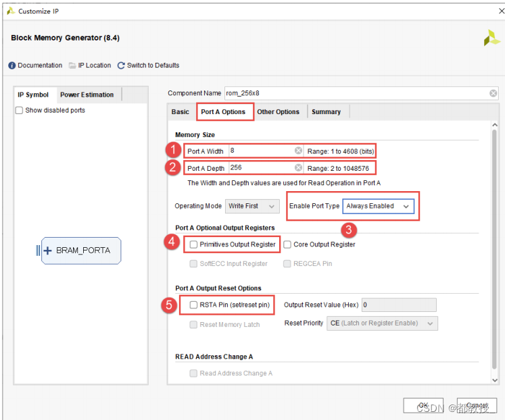Click the scroll up arrow of options panel
505x420 pixels.
click(x=495, y=125)
